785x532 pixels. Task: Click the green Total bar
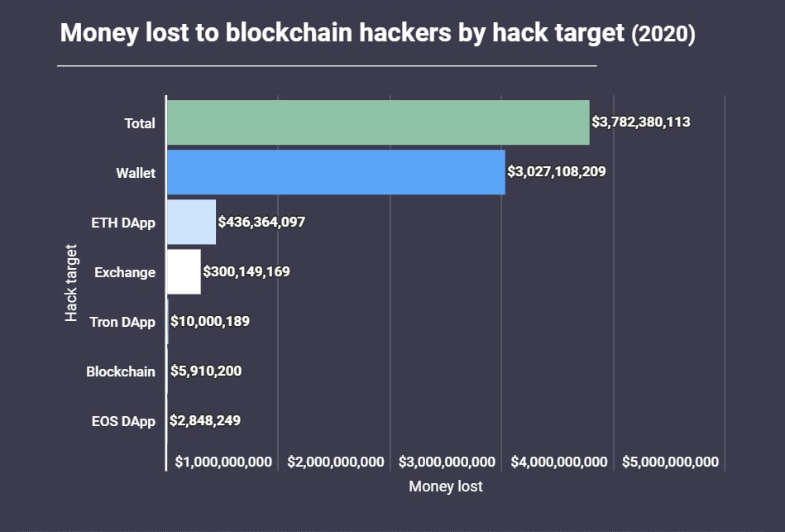pos(377,122)
